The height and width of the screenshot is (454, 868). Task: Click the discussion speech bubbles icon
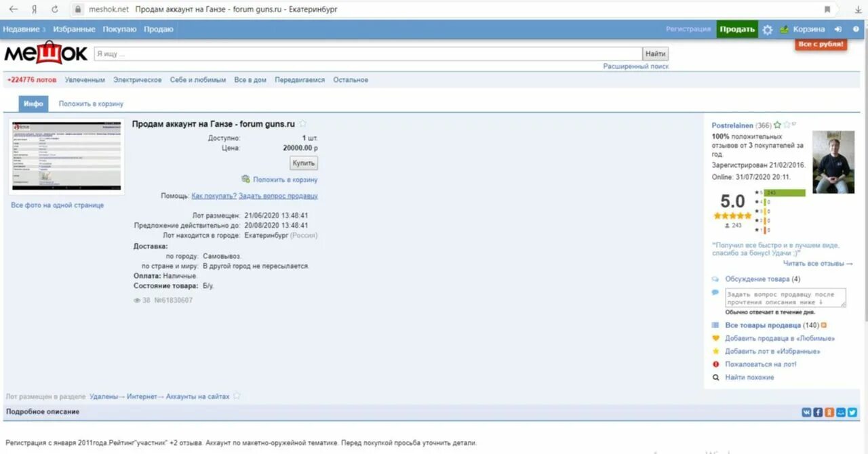pos(715,278)
